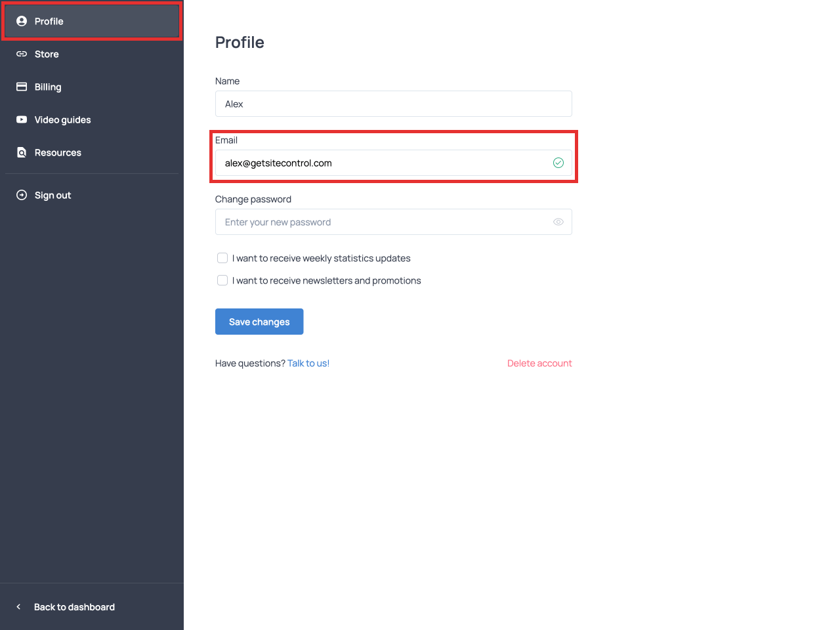This screenshot has height=630, width=840.
Task: Focus the Name input field
Action: pos(393,104)
